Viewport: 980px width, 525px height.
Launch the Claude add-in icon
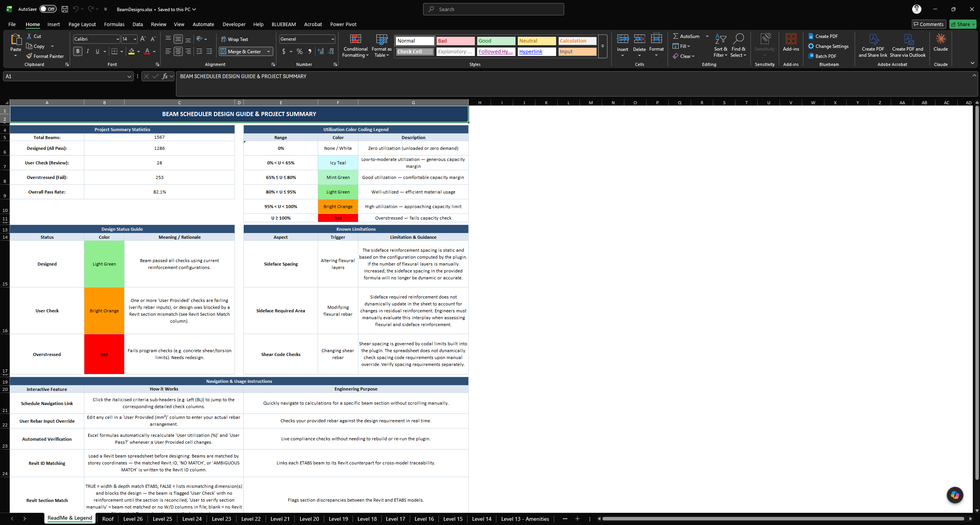pos(941,43)
